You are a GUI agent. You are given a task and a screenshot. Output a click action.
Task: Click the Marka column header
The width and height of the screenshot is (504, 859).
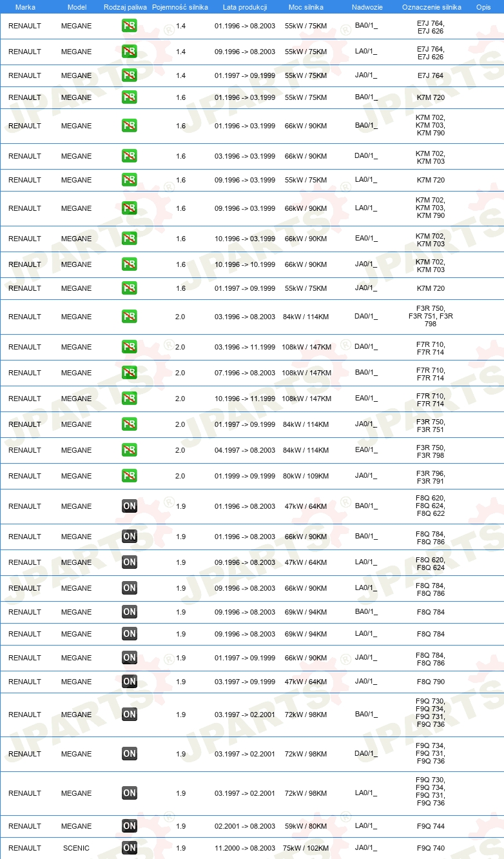(x=25, y=7)
